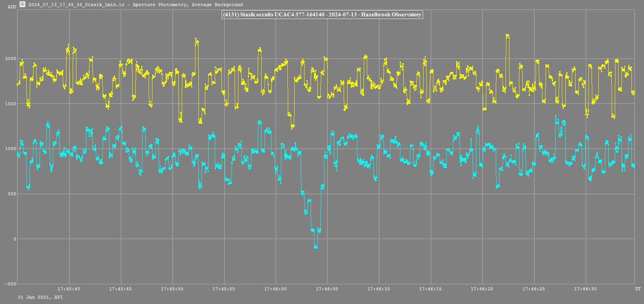Click the 17:46:05 time label
The image size is (644, 304).
[327, 289]
